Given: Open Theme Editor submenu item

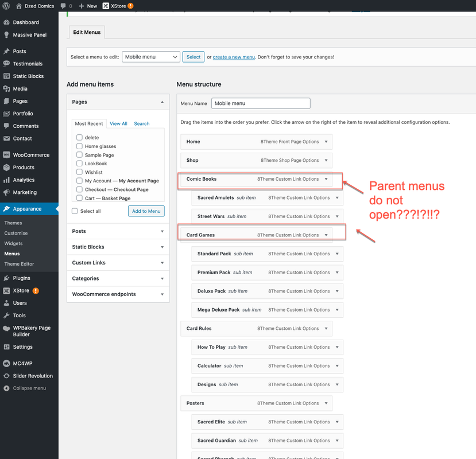Looking at the screenshot, I should click(x=19, y=264).
